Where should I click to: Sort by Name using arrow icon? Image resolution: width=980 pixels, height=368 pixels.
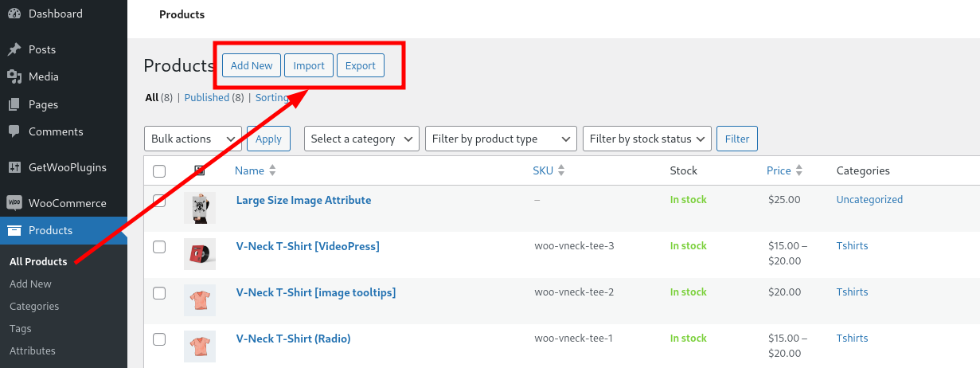(272, 170)
